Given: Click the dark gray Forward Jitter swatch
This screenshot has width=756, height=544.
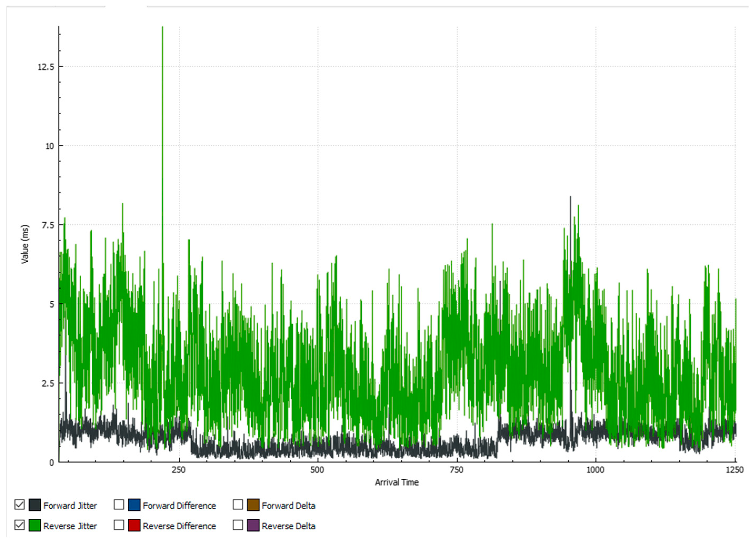Looking at the screenshot, I should [35, 505].
